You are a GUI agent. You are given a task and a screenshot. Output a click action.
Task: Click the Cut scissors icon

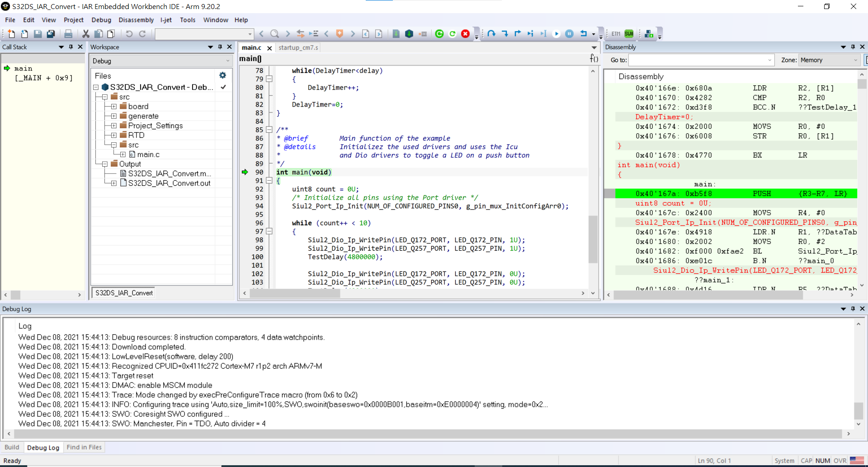tap(85, 34)
